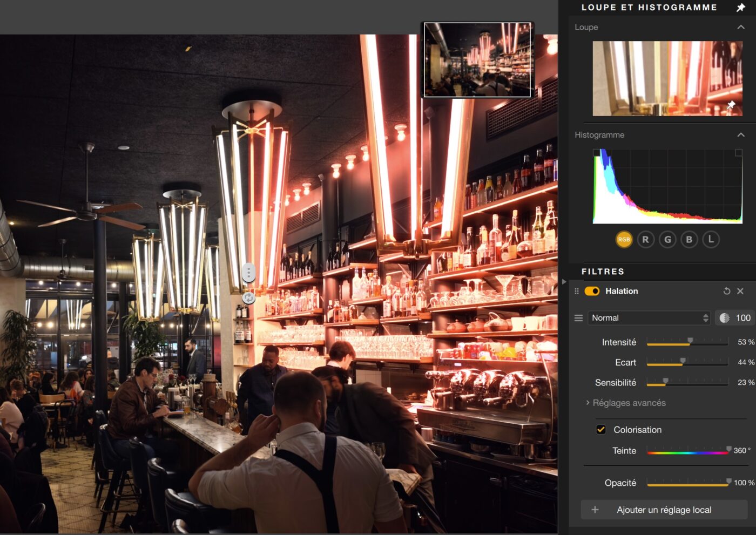This screenshot has width=756, height=535.
Task: Click the Teinte hue slider
Action: point(687,452)
